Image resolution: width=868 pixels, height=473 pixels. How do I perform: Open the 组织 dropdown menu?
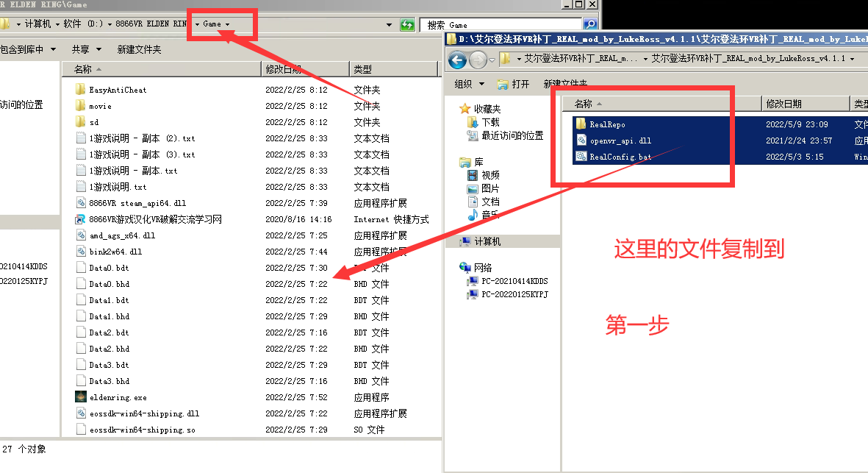(470, 84)
